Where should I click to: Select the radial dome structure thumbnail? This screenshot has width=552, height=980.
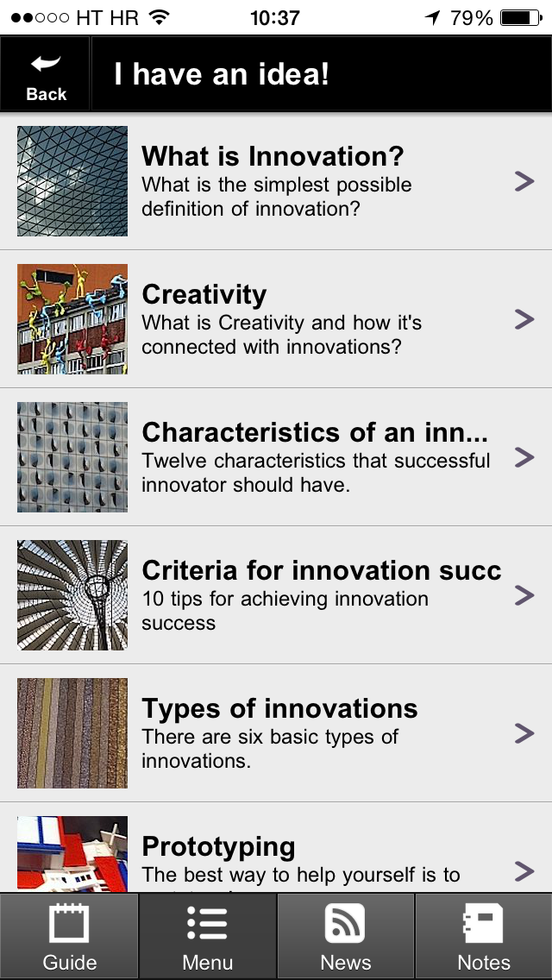[72, 595]
